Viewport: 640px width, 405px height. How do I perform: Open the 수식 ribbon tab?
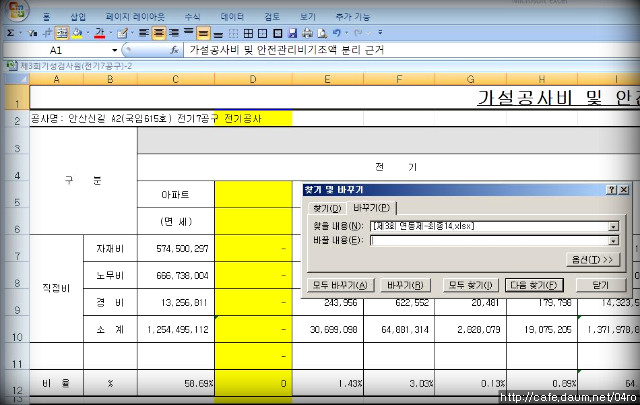[192, 17]
